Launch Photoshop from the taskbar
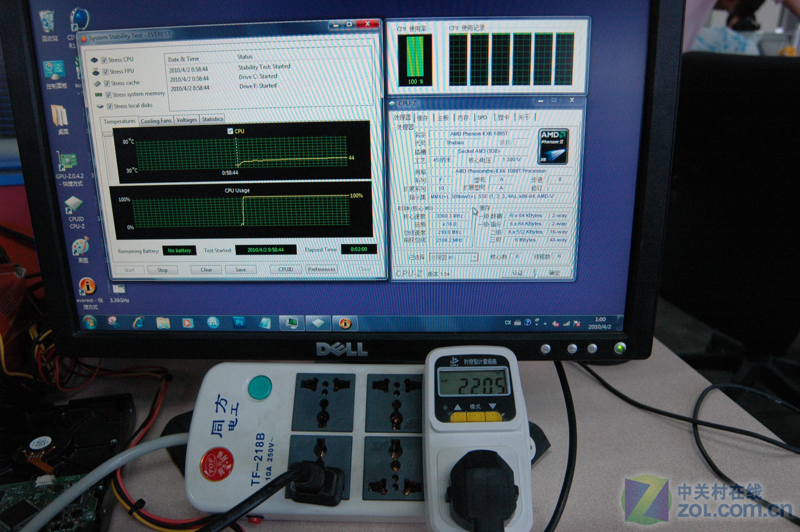 (239, 322)
